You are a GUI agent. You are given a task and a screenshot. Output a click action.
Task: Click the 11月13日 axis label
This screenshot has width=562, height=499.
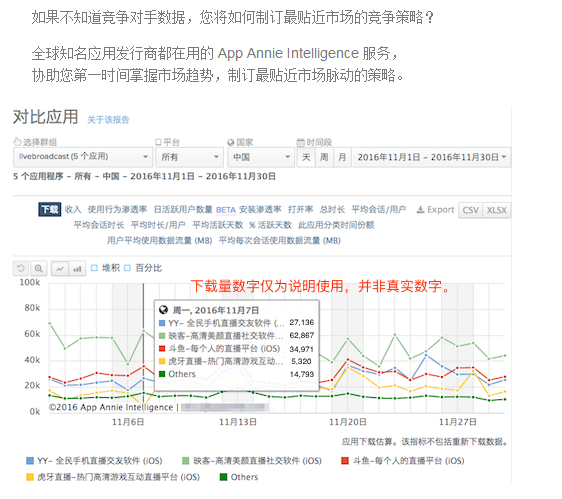click(x=238, y=422)
